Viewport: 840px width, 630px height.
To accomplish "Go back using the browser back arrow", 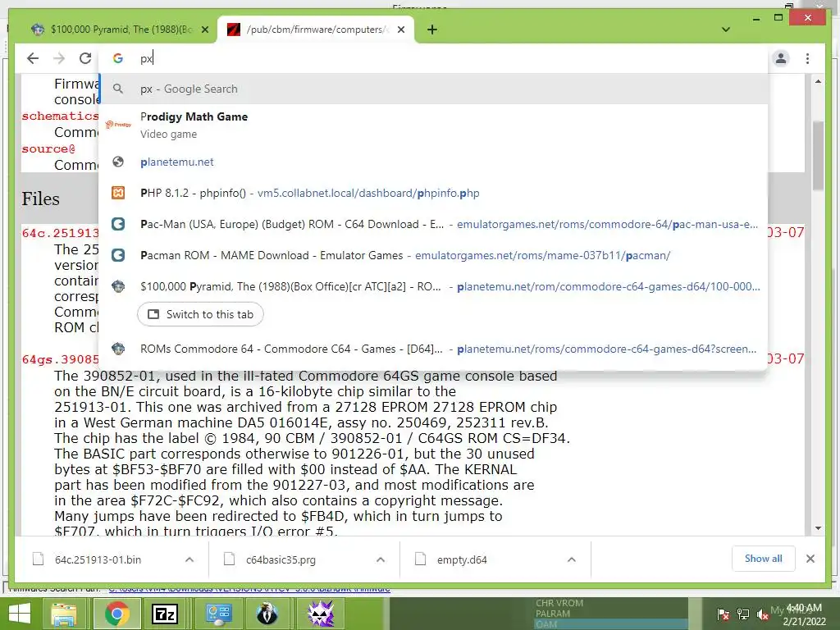I will tap(33, 58).
